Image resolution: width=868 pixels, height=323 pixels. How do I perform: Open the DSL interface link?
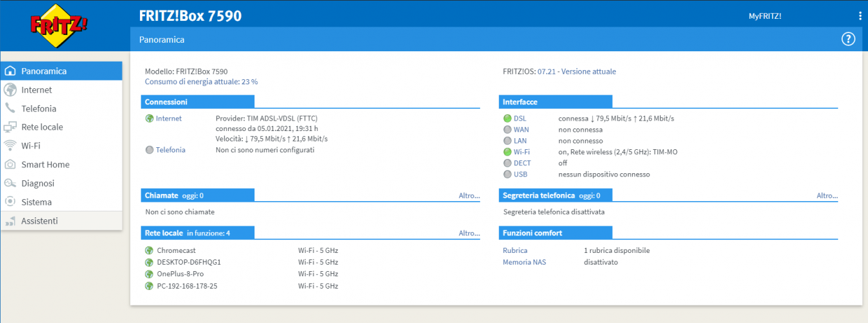tap(520, 119)
